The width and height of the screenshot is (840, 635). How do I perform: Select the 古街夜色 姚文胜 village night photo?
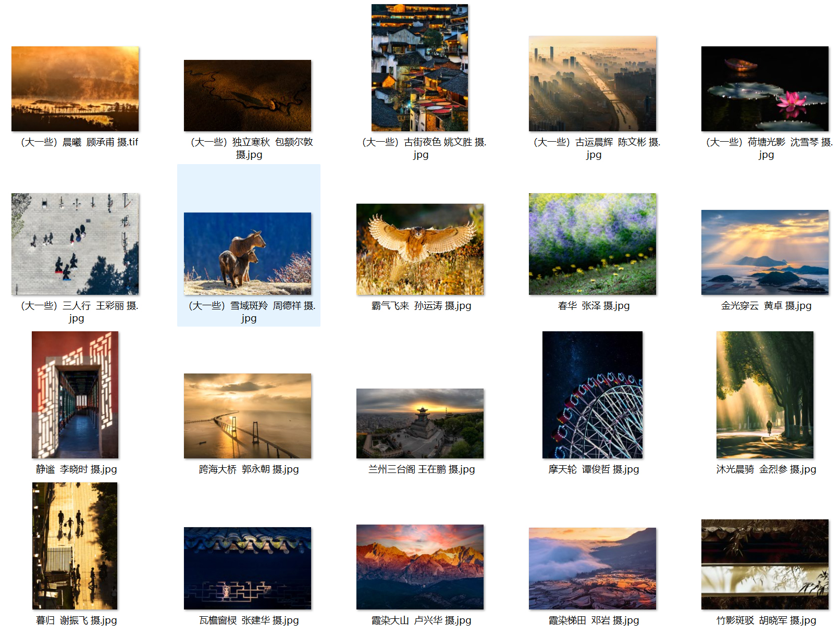[419, 68]
